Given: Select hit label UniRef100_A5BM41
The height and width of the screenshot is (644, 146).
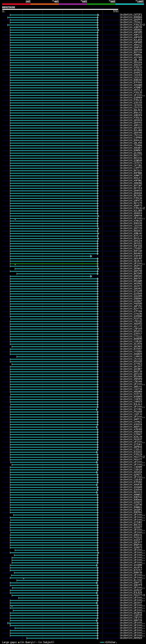Looking at the screenshot, I should coord(131,55).
